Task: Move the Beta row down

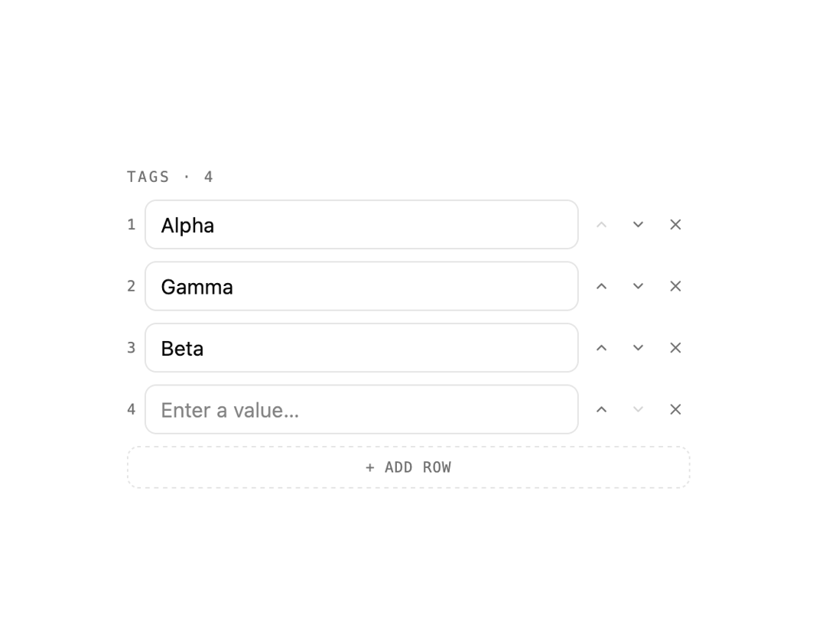Action: point(638,348)
